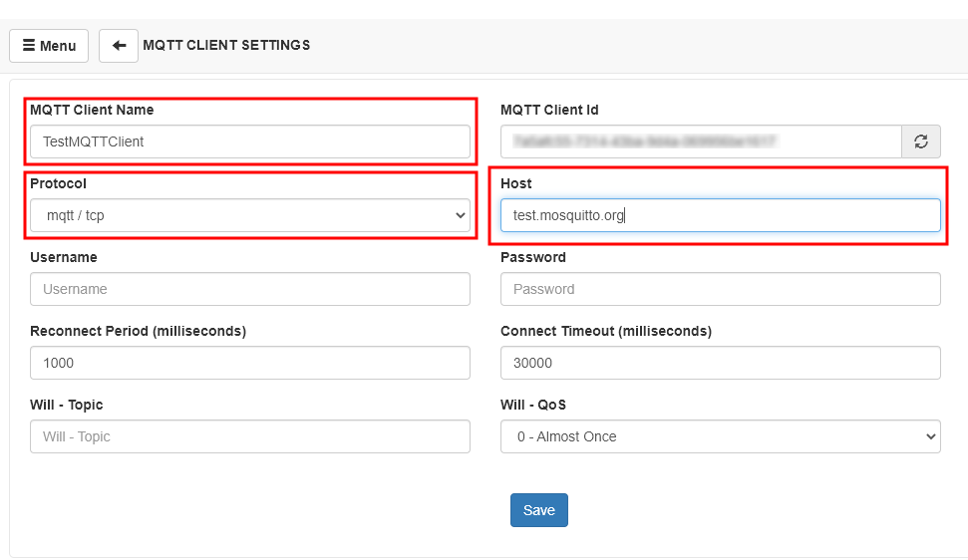Expand the Will - QoS dropdown

pyautogui.click(x=721, y=436)
